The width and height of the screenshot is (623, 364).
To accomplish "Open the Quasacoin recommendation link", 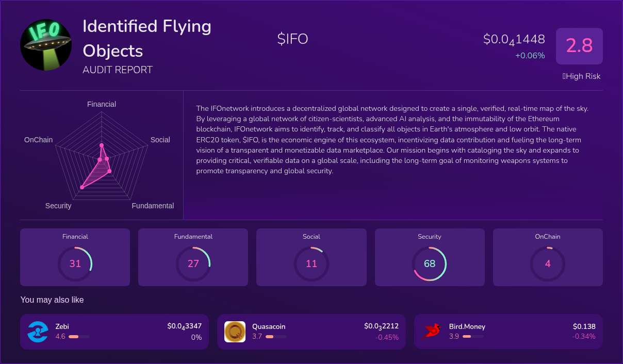I will [x=311, y=332].
